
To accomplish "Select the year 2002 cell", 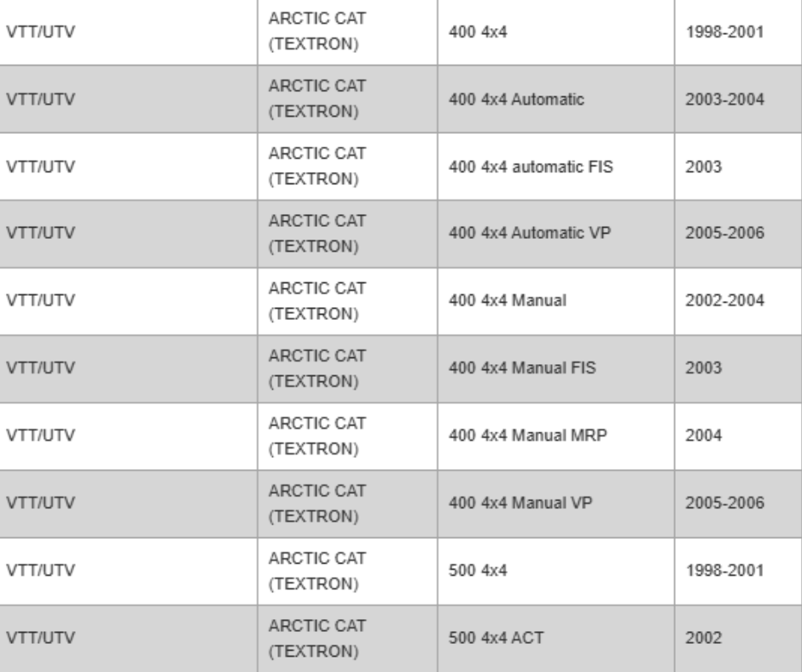I will tap(707, 639).
